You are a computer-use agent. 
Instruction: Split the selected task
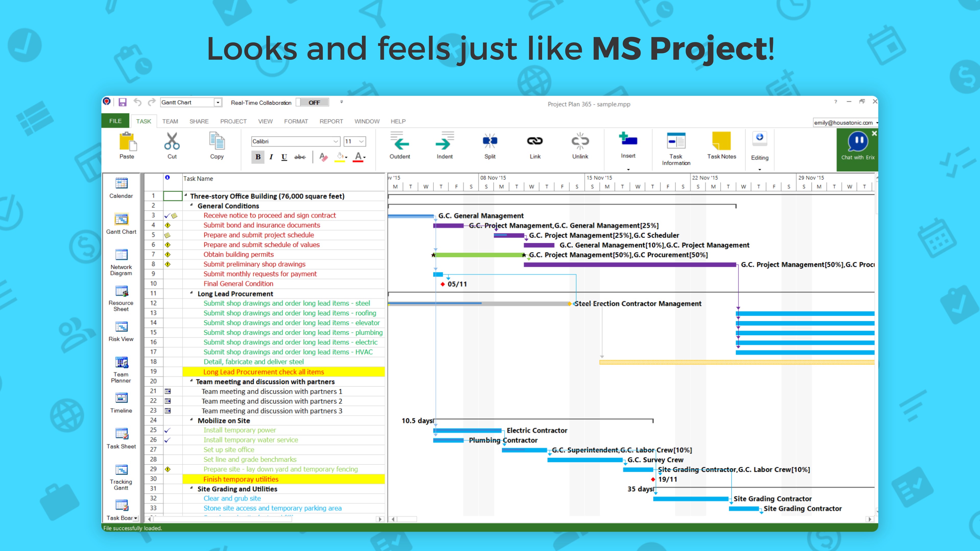490,146
